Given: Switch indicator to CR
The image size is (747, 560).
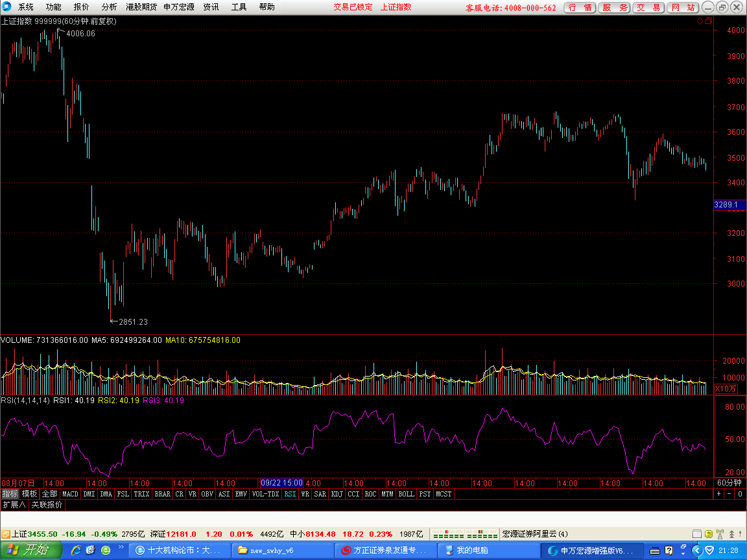Looking at the screenshot, I should (x=179, y=494).
